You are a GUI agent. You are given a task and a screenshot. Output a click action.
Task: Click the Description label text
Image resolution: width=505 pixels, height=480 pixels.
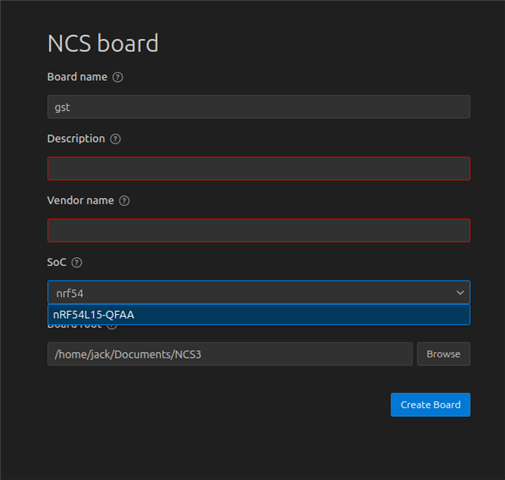(x=76, y=139)
